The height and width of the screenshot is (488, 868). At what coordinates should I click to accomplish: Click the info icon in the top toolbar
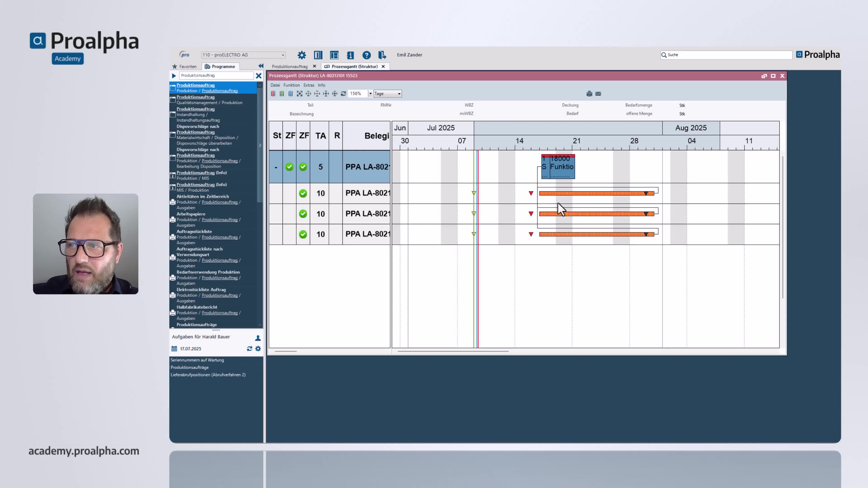point(350,55)
